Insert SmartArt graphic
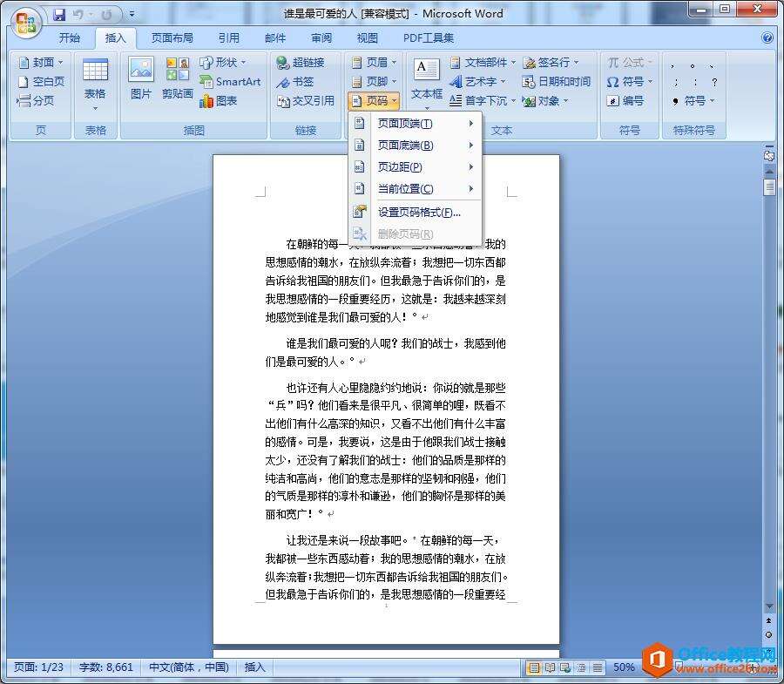 click(x=230, y=82)
